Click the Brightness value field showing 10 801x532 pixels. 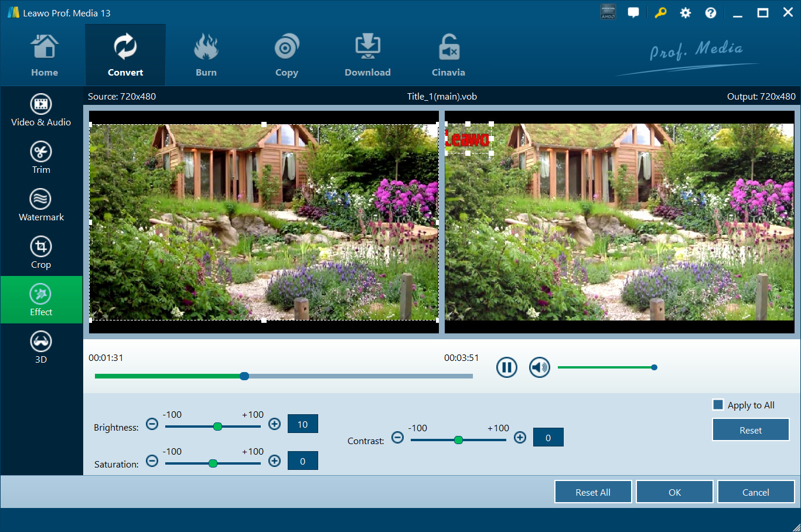click(302, 424)
